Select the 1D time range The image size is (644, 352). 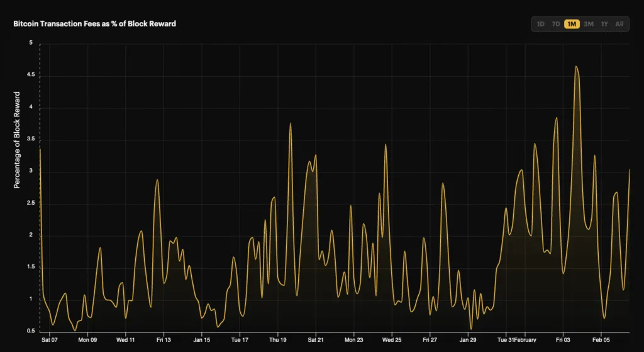[540, 25]
